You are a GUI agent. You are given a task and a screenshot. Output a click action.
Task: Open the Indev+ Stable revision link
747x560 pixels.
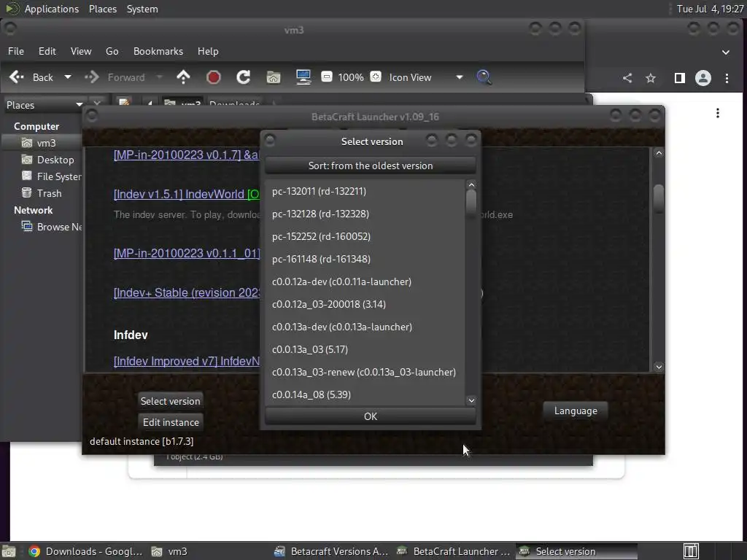tap(187, 292)
